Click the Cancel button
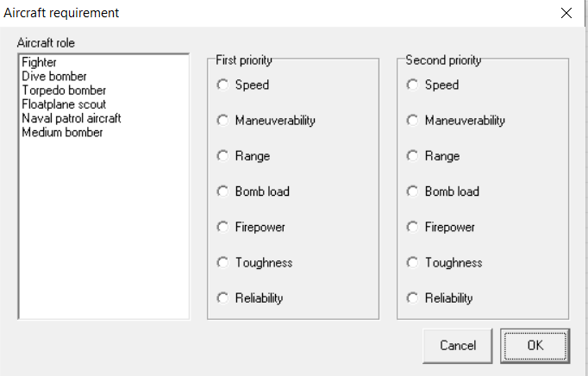Screen dimensions: 588x376 click(458, 346)
